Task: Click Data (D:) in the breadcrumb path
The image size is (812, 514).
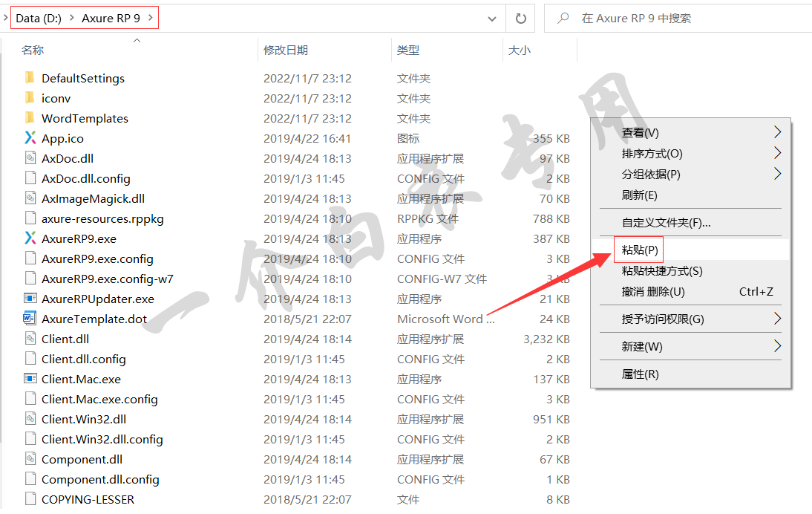Action: click(39, 18)
